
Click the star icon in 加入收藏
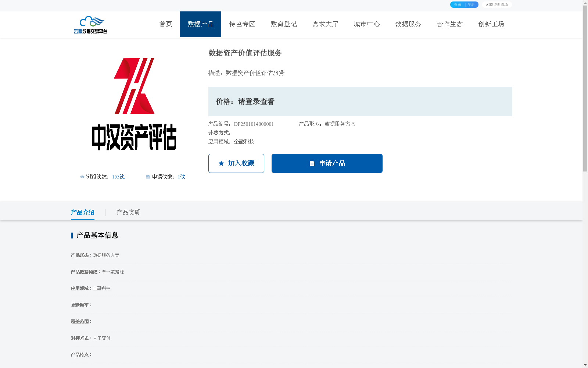click(221, 163)
